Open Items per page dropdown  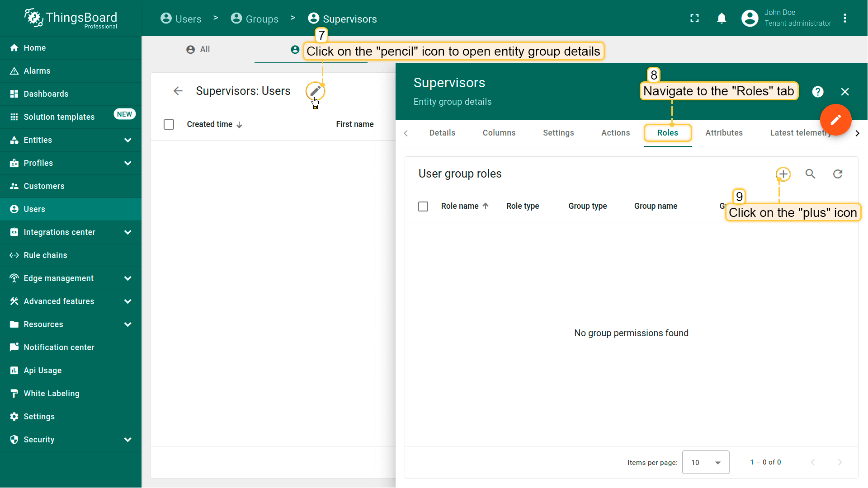[x=705, y=462]
